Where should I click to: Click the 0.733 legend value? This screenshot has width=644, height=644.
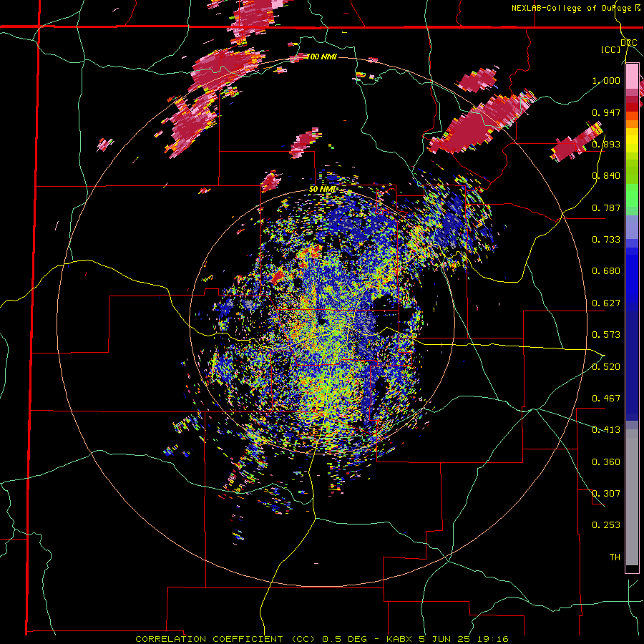pos(606,240)
